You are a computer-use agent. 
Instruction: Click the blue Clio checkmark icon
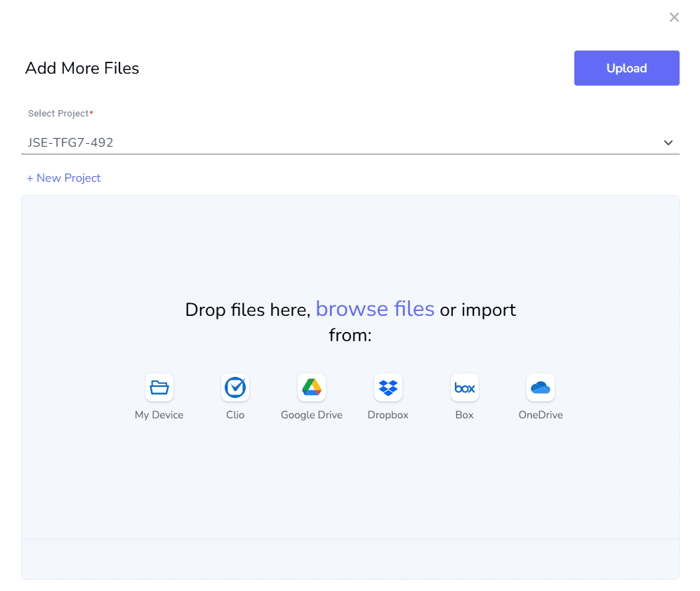[x=235, y=387]
